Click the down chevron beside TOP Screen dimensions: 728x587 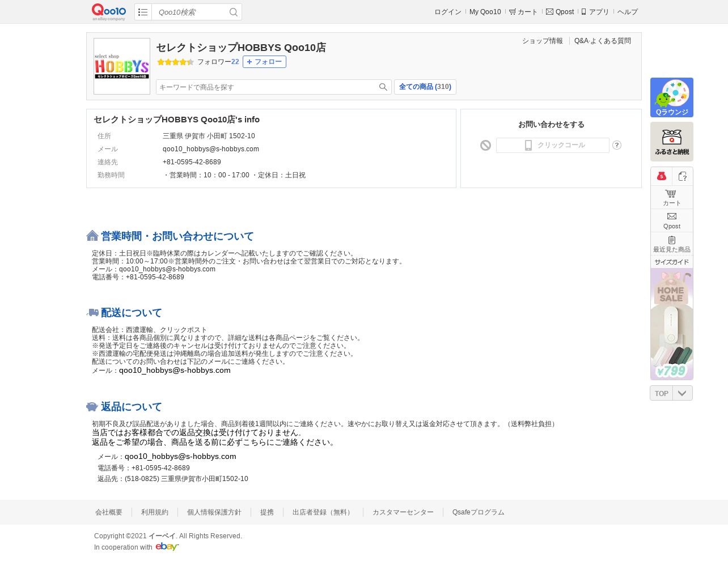683,393
